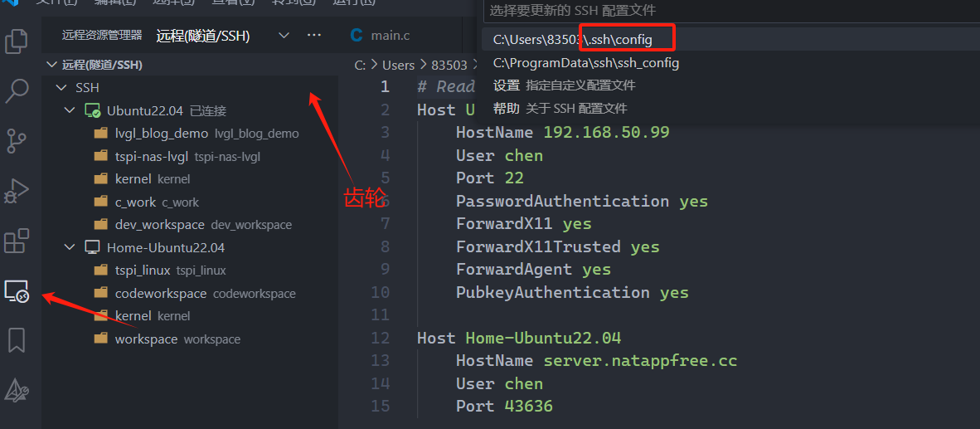Open Run and Debug view
Screen dimensions: 980x429
click(x=17, y=191)
